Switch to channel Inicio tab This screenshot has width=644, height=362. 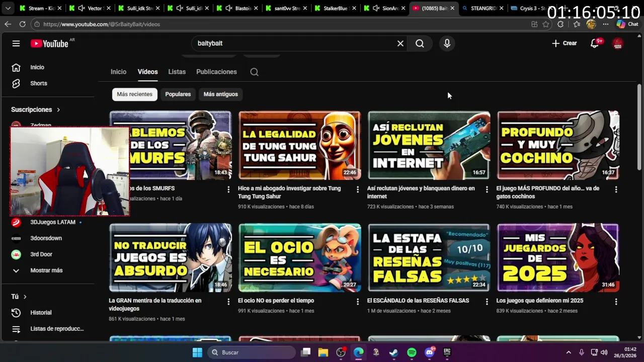(119, 72)
